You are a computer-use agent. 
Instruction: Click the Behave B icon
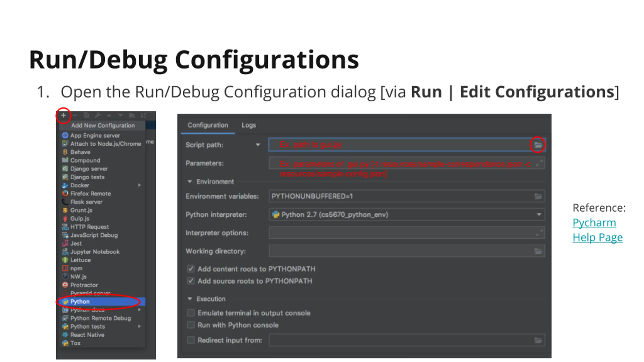[x=65, y=152]
